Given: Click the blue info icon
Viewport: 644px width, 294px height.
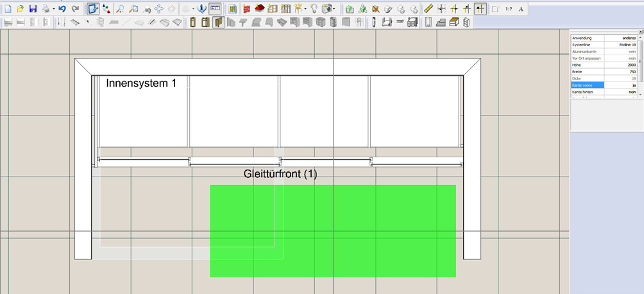Looking at the screenshot, I should pos(202,9).
